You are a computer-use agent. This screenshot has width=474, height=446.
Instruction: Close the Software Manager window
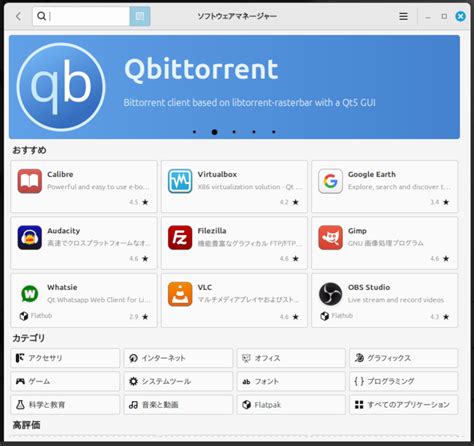coord(460,16)
